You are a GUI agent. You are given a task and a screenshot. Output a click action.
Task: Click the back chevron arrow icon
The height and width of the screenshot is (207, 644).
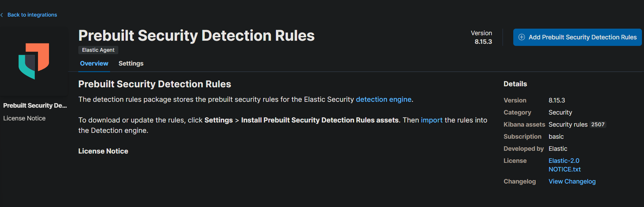(2, 15)
